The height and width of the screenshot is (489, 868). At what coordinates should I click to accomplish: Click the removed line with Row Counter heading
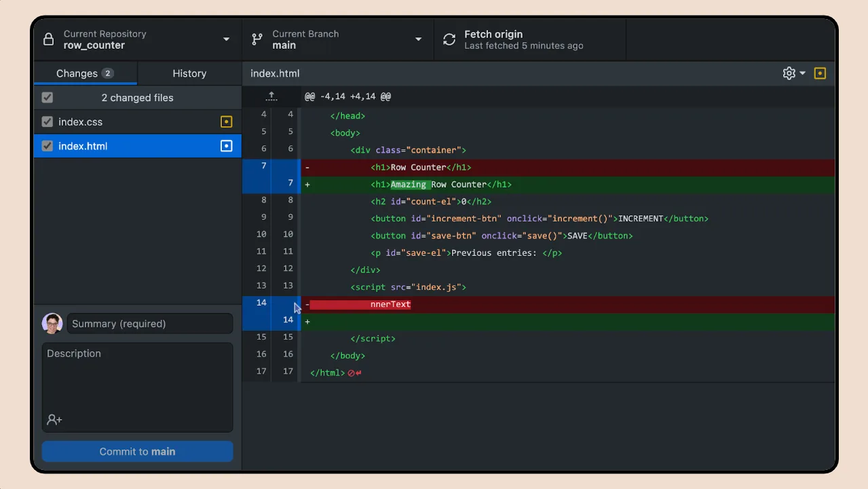[x=567, y=167]
